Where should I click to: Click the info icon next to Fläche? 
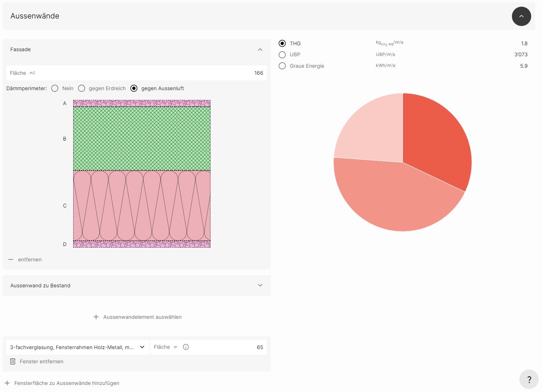pyautogui.click(x=186, y=347)
